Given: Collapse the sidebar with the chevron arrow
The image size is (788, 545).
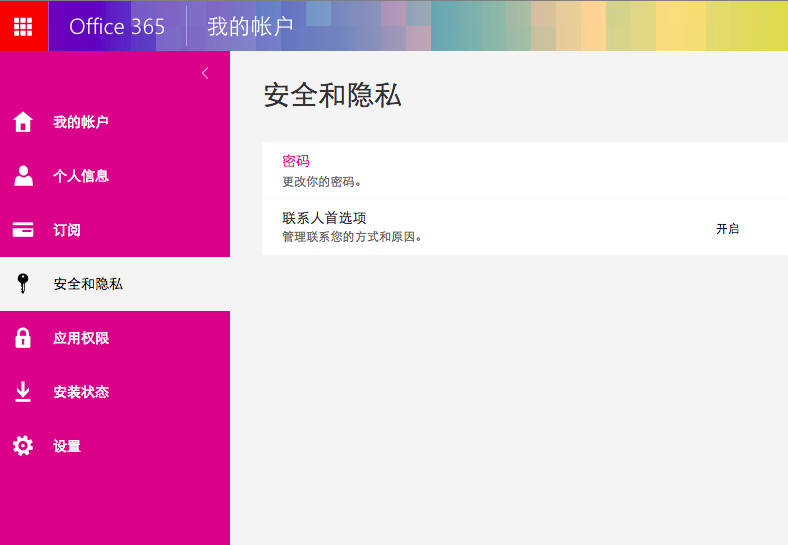Looking at the screenshot, I should click(205, 73).
